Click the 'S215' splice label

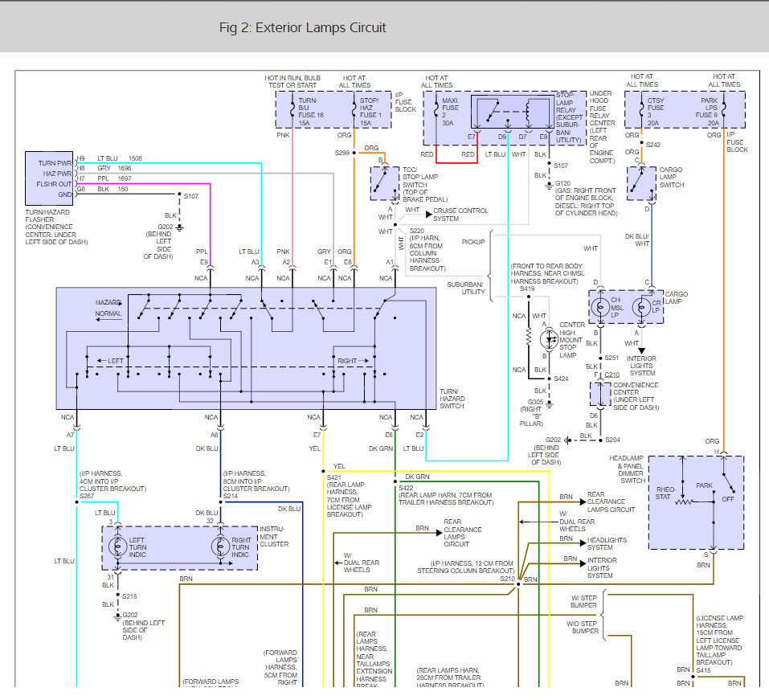tap(129, 596)
